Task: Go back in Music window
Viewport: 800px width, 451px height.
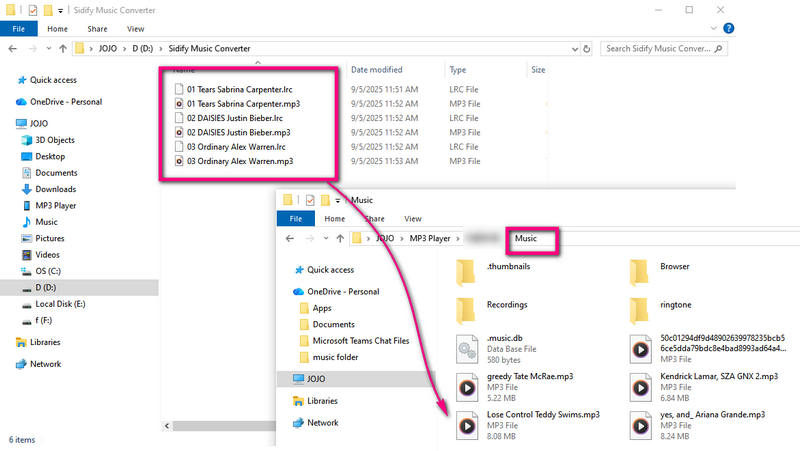Action: [x=290, y=238]
